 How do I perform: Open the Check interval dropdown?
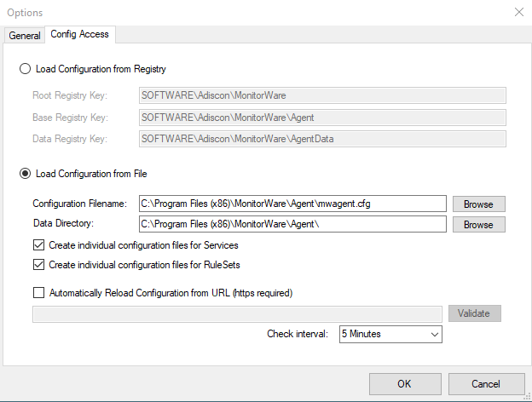(390, 334)
